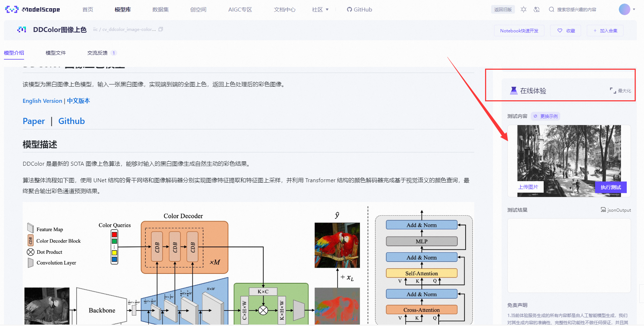Image resolution: width=644 pixels, height=326 pixels.
Task: Click the DDColor图像上色 title
Action: click(60, 29)
